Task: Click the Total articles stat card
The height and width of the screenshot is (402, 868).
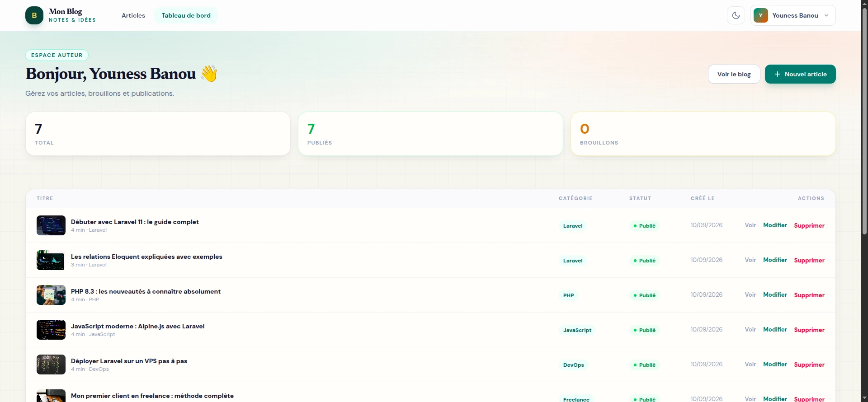Action: 158,134
